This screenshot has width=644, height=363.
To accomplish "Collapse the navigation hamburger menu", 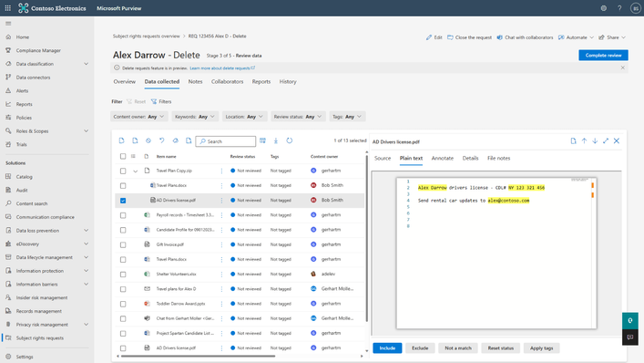I will tap(8, 24).
